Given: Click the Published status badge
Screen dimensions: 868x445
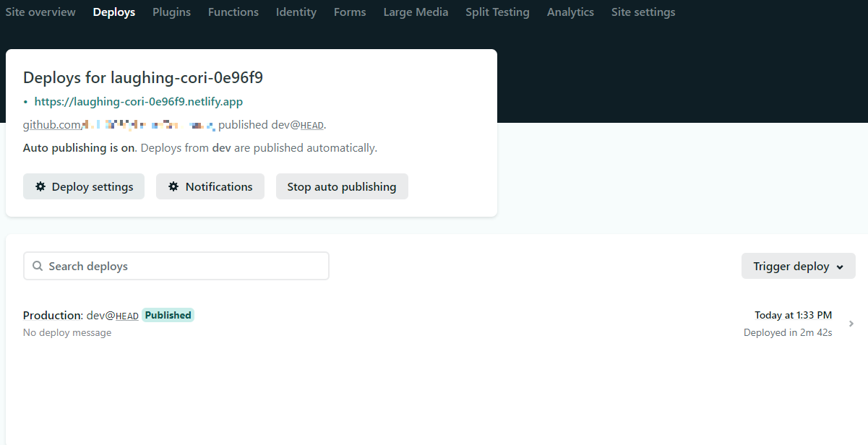Looking at the screenshot, I should click(x=168, y=315).
